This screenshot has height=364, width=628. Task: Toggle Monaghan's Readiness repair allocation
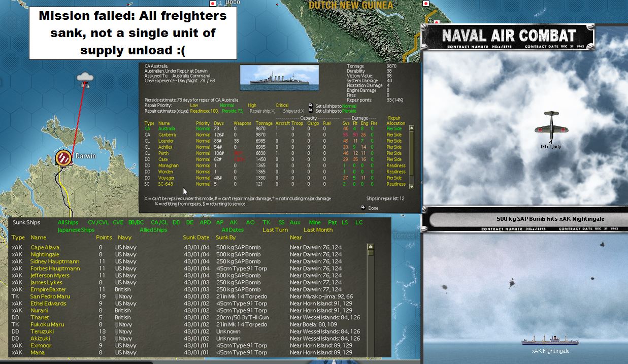(x=396, y=166)
